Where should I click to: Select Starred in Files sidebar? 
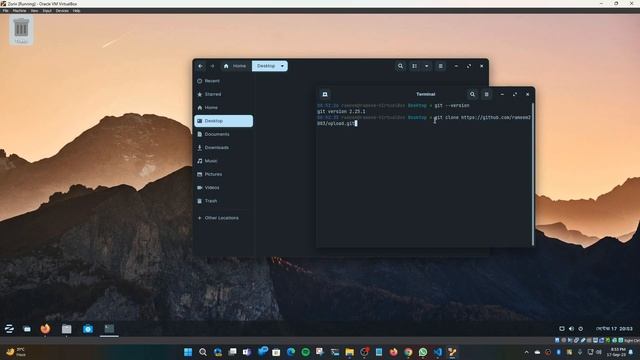224,94
